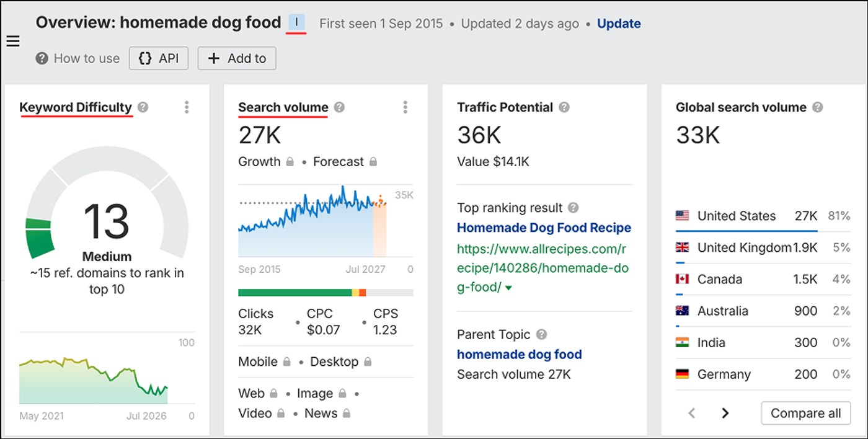Click the locked Mobile filter
The height and width of the screenshot is (439, 868).
coord(265,361)
